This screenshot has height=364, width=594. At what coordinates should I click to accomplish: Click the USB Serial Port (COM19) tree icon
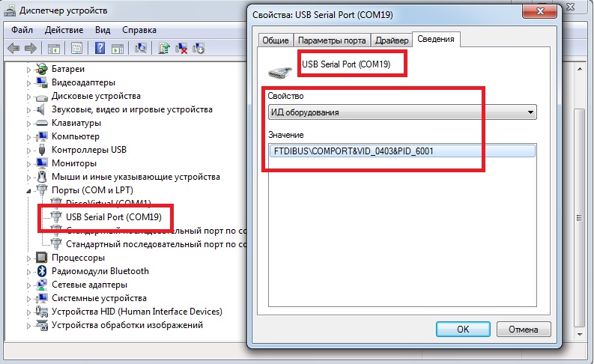coord(56,216)
